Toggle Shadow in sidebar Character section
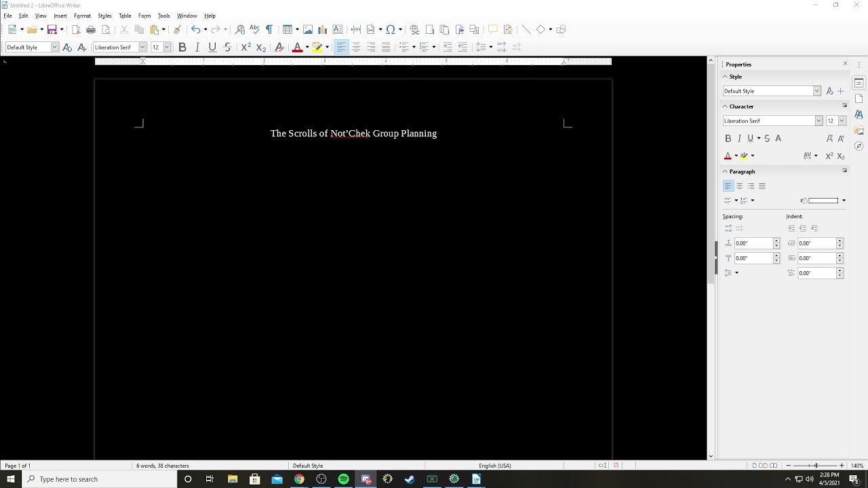This screenshot has width=868, height=488. pyautogui.click(x=778, y=138)
